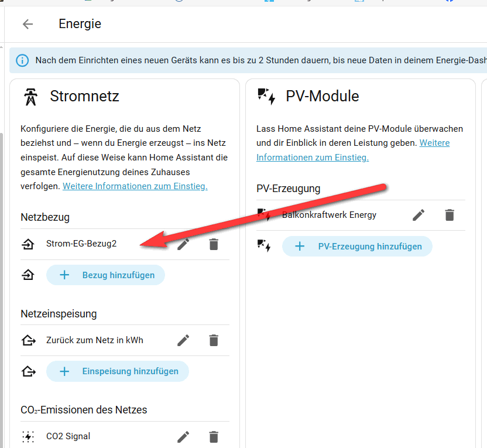The width and height of the screenshot is (487, 448).
Task: Delete the CO2 Signal entry
Action: pos(214,436)
